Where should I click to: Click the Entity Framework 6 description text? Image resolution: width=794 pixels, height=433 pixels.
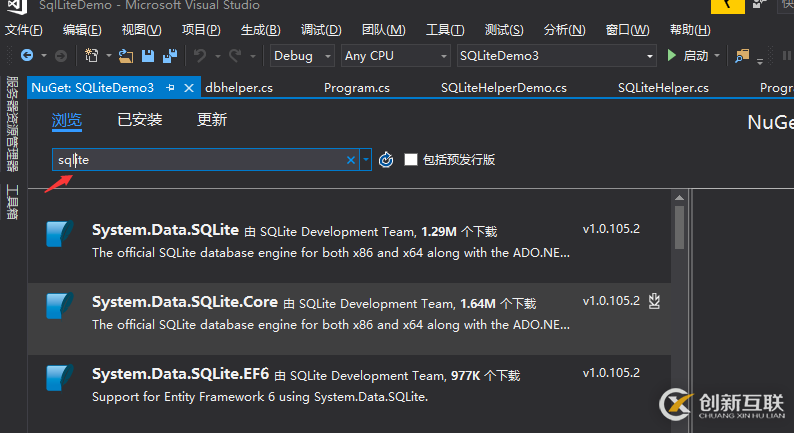(260, 397)
